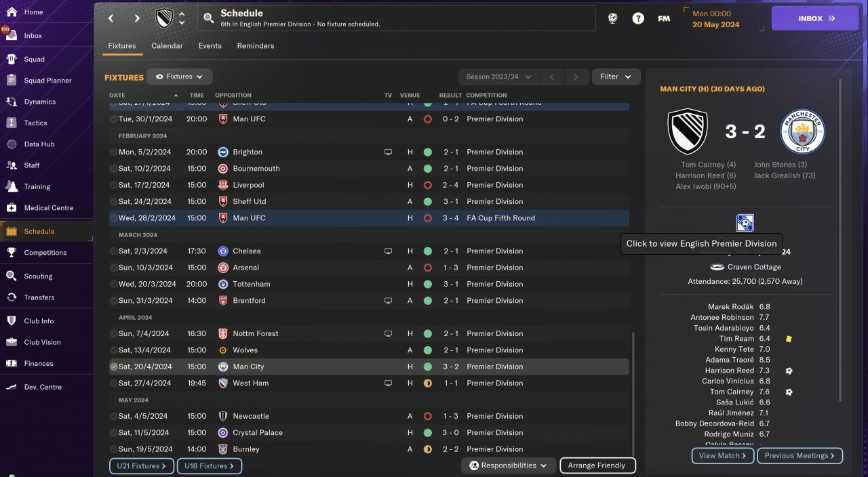Click the Manchester City crest
The height and width of the screenshot is (477, 868).
802,131
